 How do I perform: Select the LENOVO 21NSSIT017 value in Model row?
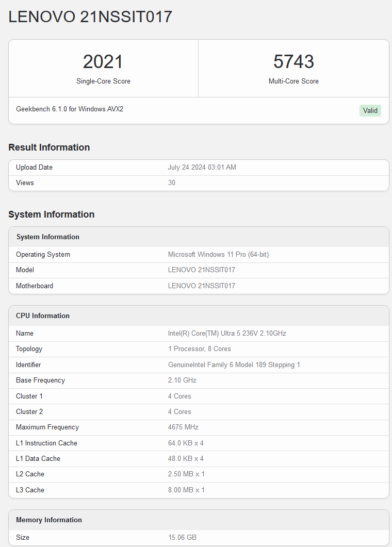[x=201, y=270]
